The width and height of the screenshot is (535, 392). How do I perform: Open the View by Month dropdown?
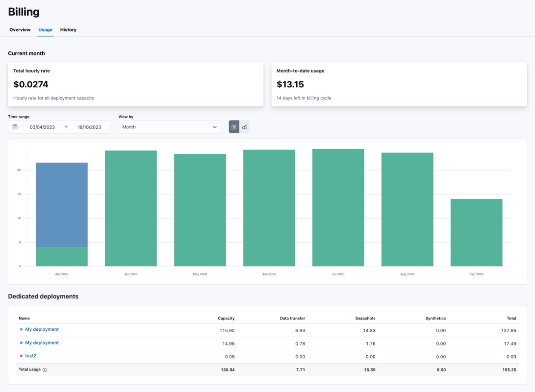click(169, 127)
